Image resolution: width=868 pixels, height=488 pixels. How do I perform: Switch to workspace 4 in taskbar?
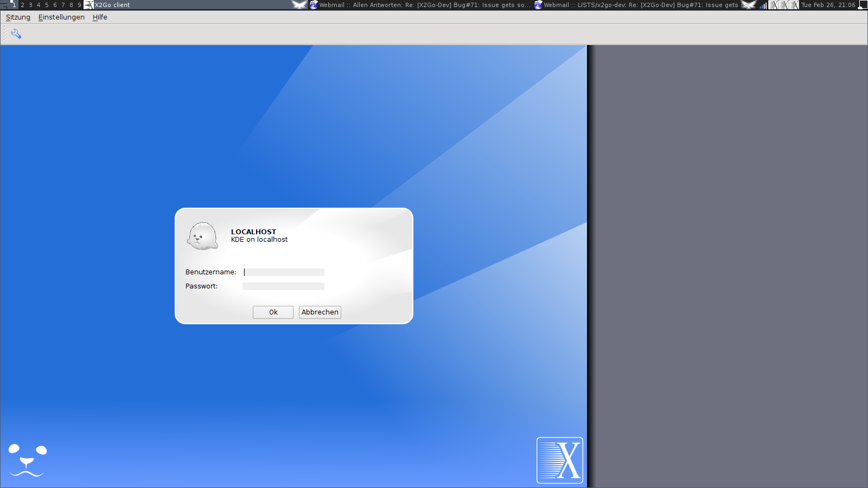(39, 5)
